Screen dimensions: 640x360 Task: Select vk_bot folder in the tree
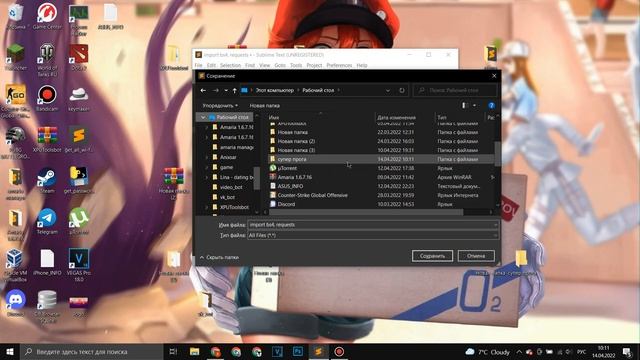click(x=227, y=197)
